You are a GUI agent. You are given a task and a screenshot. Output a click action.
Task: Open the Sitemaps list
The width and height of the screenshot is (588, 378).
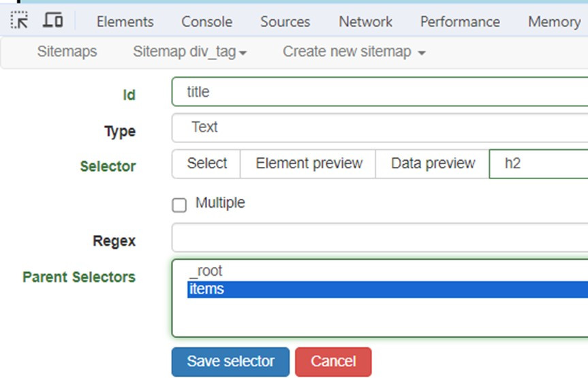[x=67, y=52]
